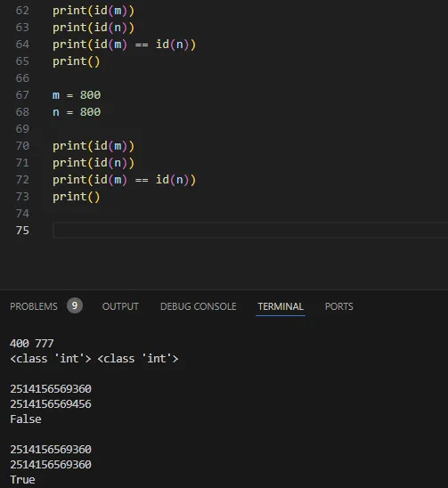Click empty 'print()' on line 65
Screen dimensions: 448x488
point(77,61)
